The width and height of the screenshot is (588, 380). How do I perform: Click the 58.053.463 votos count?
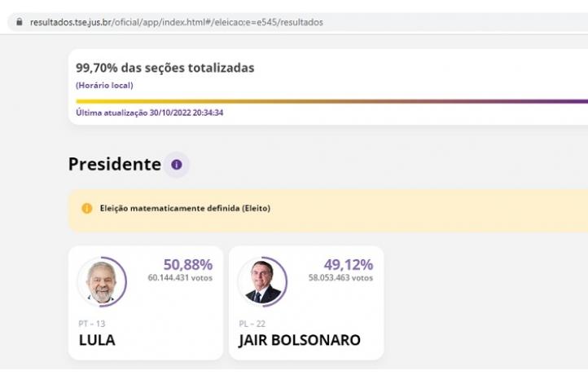[340, 278]
